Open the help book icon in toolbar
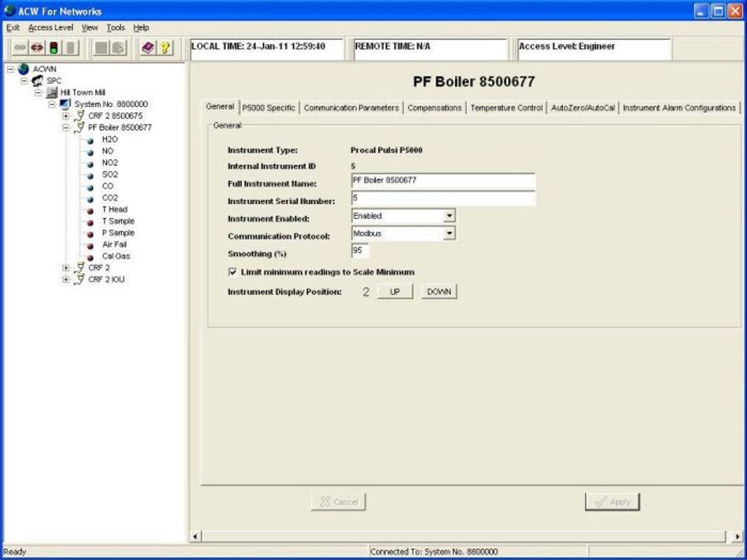 (148, 47)
